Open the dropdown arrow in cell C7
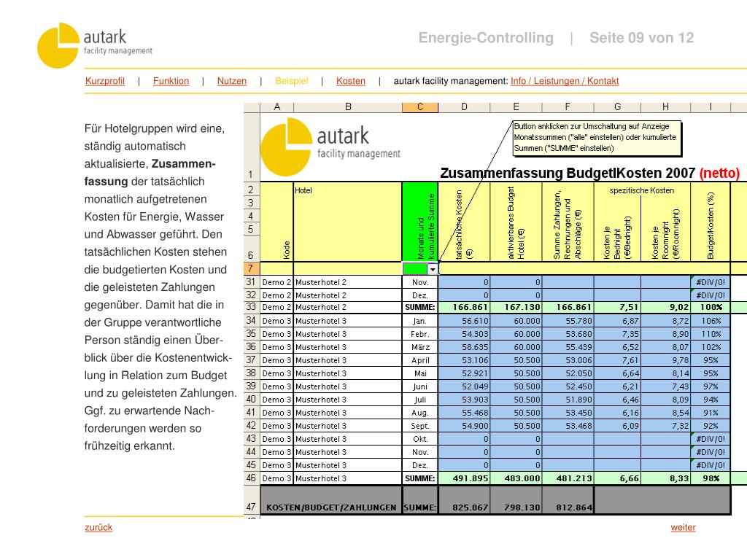 (432, 269)
